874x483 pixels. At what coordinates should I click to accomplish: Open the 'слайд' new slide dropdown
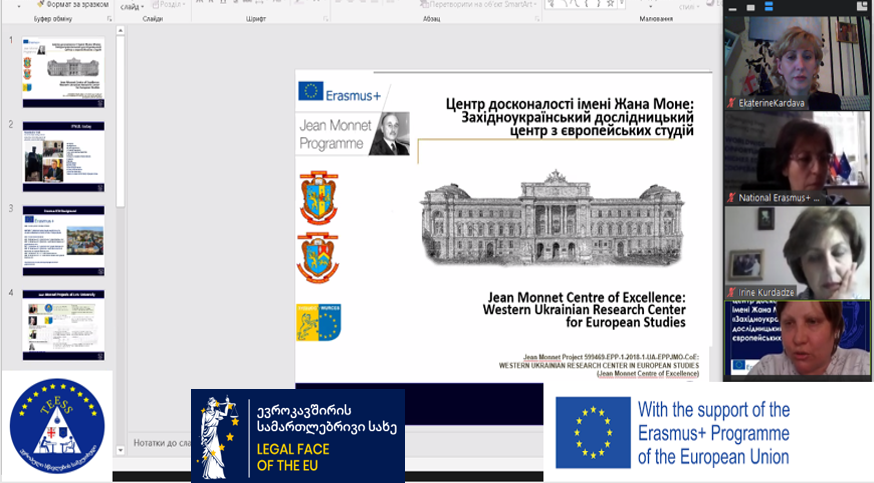tap(133, 6)
